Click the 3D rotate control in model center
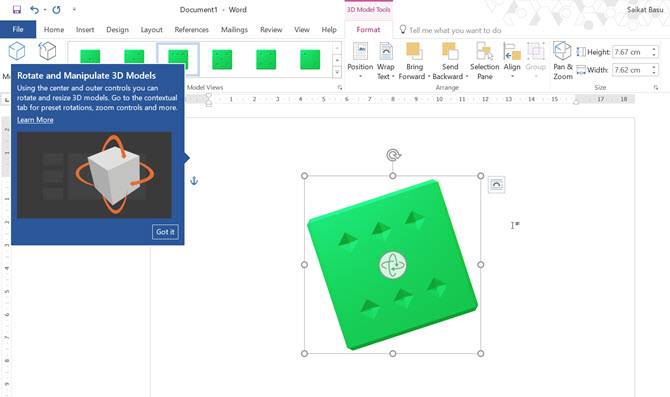Image resolution: width=670 pixels, height=397 pixels. (x=393, y=265)
